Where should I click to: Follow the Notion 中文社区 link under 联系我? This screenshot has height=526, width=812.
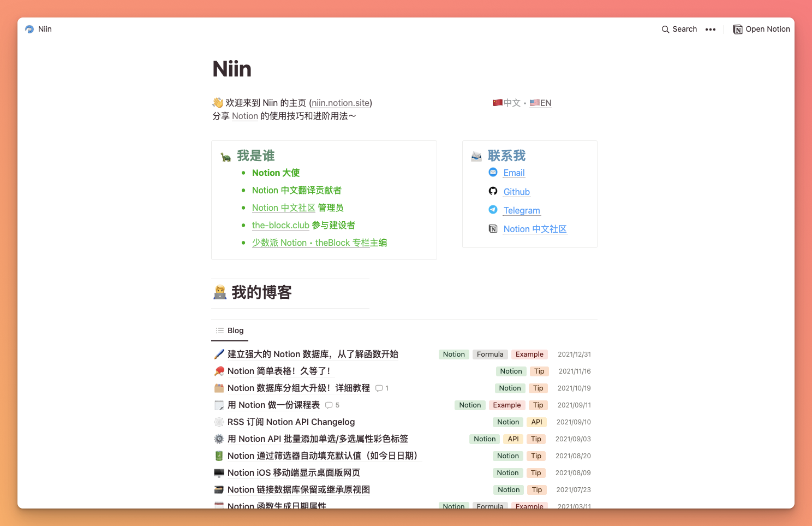(x=535, y=229)
